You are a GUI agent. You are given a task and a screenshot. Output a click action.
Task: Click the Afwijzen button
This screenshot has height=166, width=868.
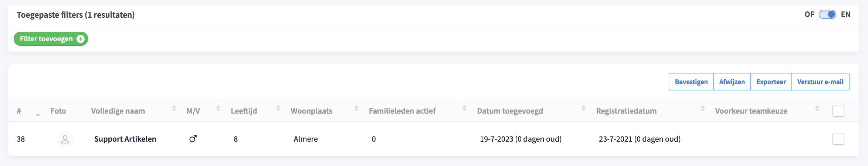click(732, 82)
